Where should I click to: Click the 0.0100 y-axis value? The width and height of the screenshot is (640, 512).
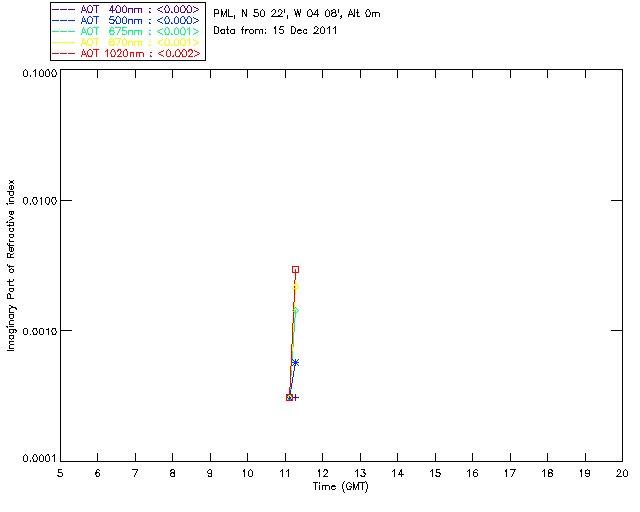tap(39, 201)
